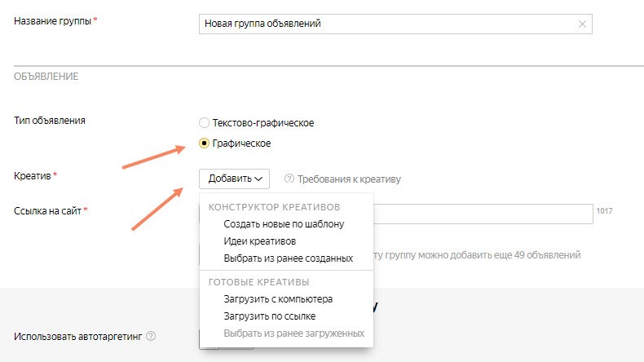
Task: Click the question mark icon beside Требования к креативу
Action: tap(289, 179)
